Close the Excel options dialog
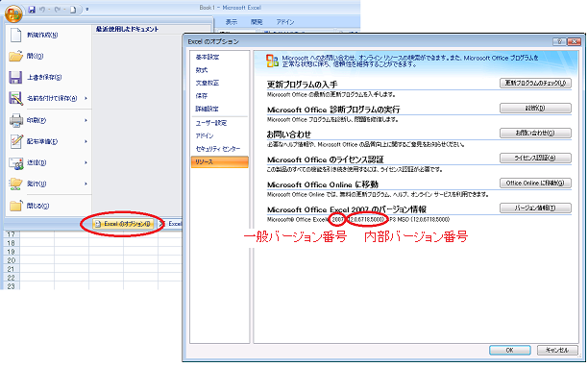This screenshot has height=367, width=588. click(575, 41)
